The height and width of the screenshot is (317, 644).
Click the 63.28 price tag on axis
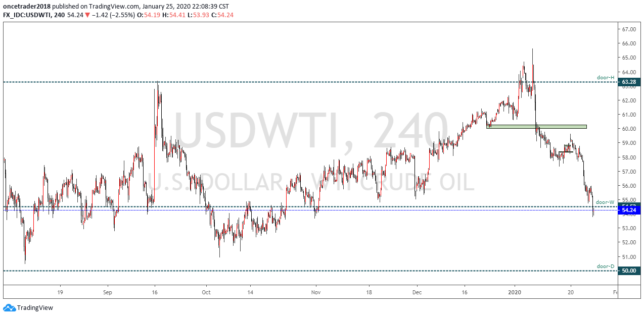click(629, 81)
